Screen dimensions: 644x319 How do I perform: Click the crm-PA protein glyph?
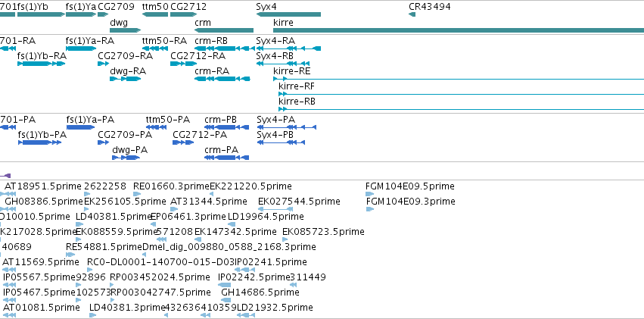(227, 158)
